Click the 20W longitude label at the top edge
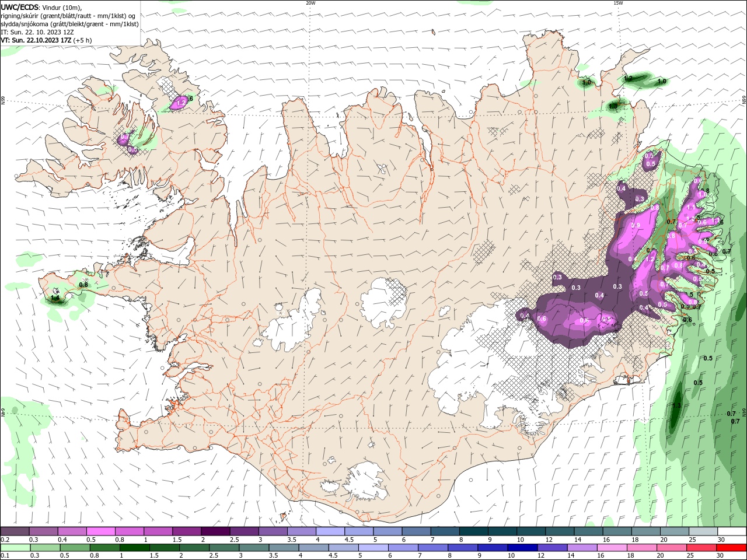The height and width of the screenshot is (560, 747). 310,3
